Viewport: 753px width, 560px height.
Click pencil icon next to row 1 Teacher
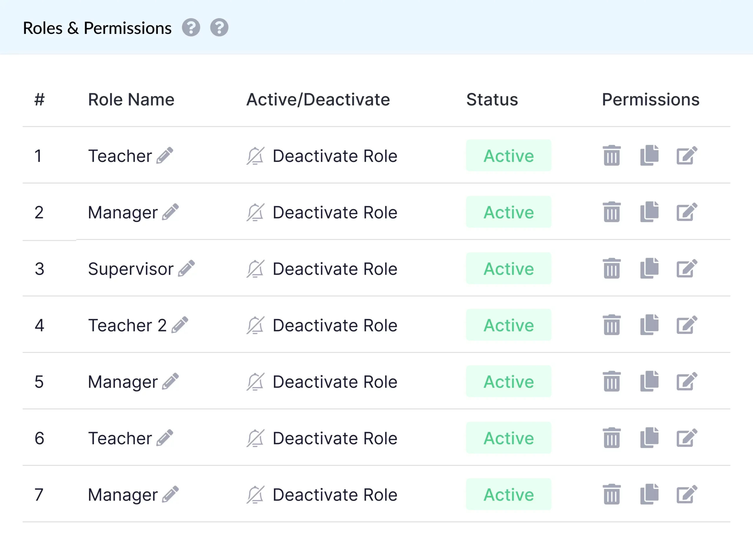(x=165, y=156)
